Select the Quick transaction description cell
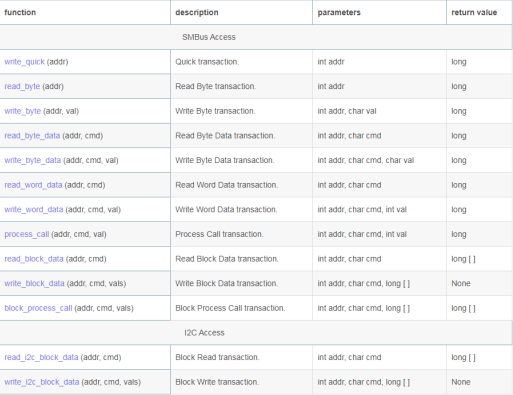Viewport: 513px width, 395px height. coord(241,62)
